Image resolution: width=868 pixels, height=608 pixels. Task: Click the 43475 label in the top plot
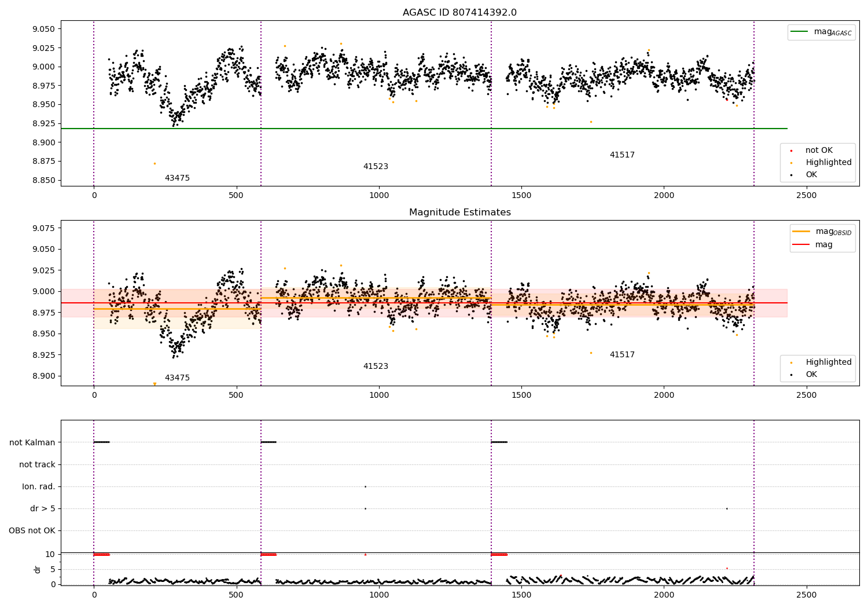[x=177, y=178]
